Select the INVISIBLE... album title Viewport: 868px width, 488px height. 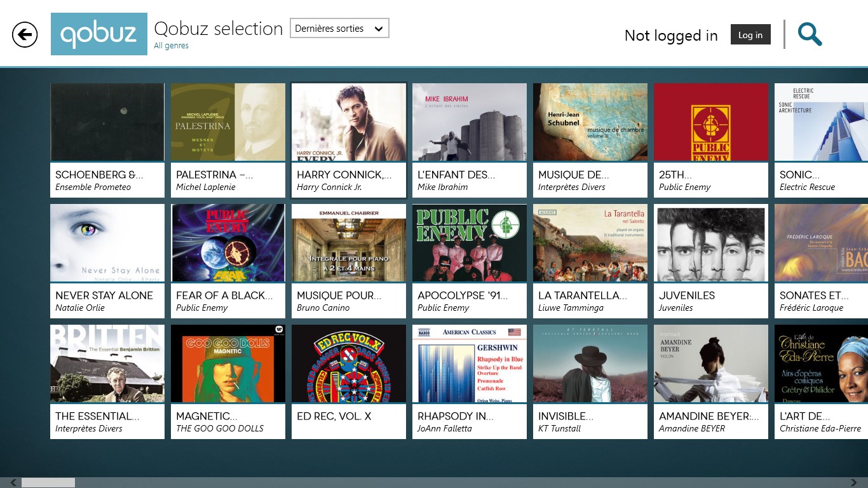click(x=566, y=416)
